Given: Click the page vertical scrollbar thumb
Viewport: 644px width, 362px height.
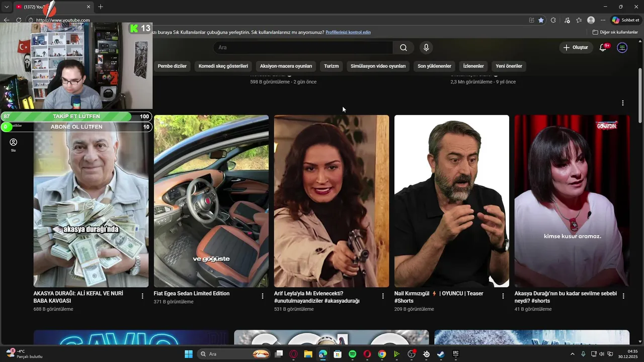Looking at the screenshot, I should [640, 95].
